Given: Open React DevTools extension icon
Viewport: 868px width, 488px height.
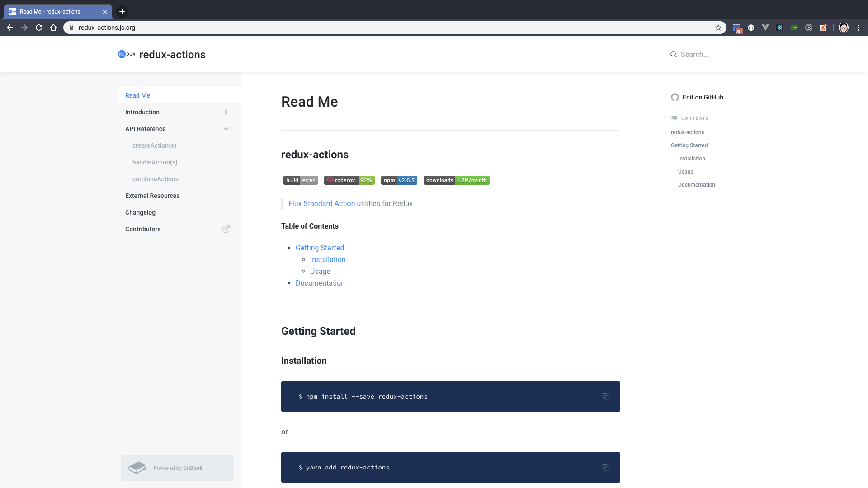Looking at the screenshot, I should 779,28.
